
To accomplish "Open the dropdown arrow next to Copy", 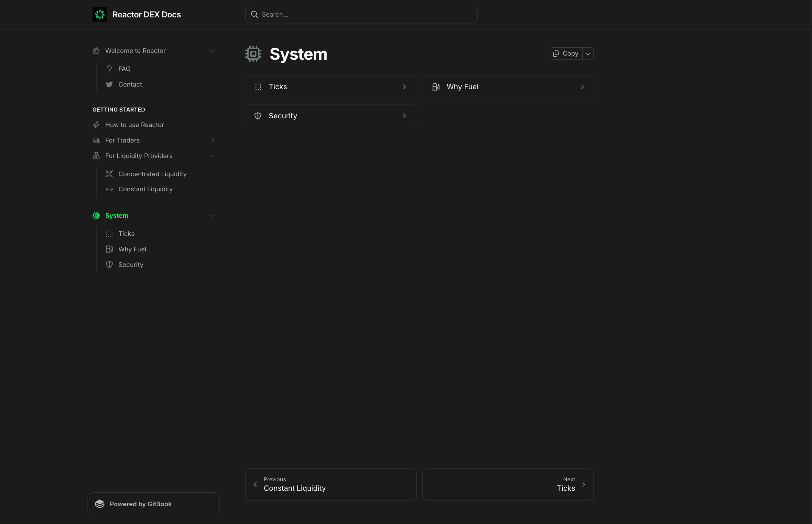I will click(588, 54).
